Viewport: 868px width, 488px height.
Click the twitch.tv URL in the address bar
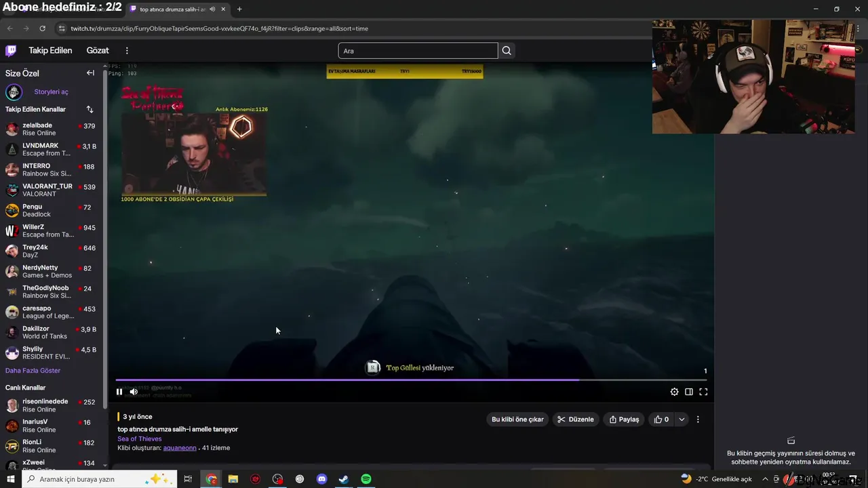click(x=220, y=28)
